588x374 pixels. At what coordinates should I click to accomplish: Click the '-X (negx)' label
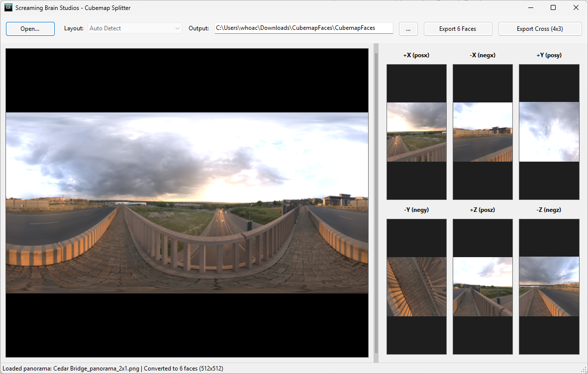(483, 55)
